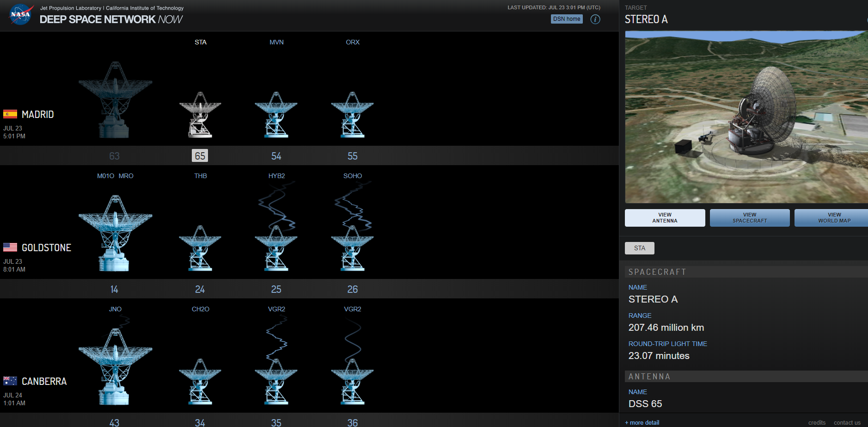Image resolution: width=868 pixels, height=427 pixels.
Task: Click the SOHO spacecraft label
Action: tap(353, 176)
